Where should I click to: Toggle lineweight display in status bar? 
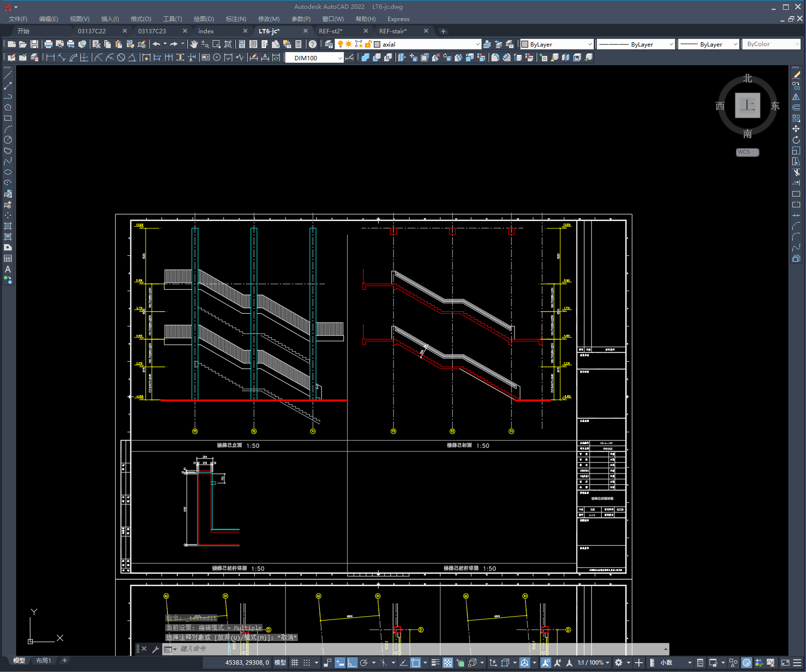(x=435, y=663)
